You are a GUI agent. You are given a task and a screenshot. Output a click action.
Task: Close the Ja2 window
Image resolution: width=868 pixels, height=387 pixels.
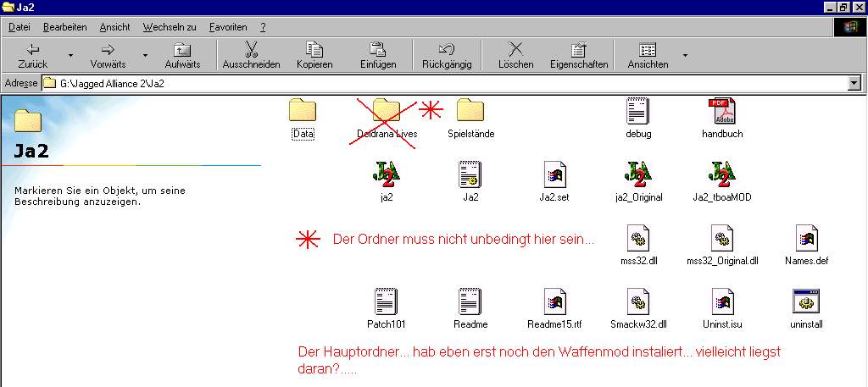point(858,7)
